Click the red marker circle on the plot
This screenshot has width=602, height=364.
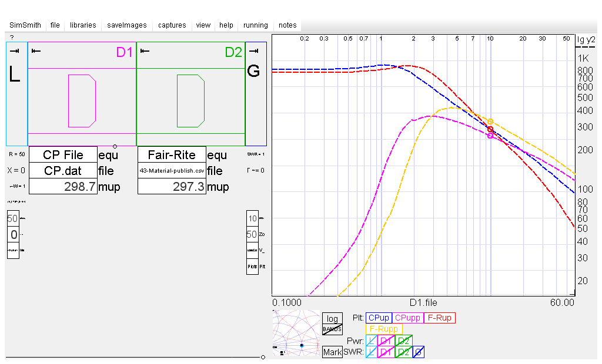[x=490, y=129]
